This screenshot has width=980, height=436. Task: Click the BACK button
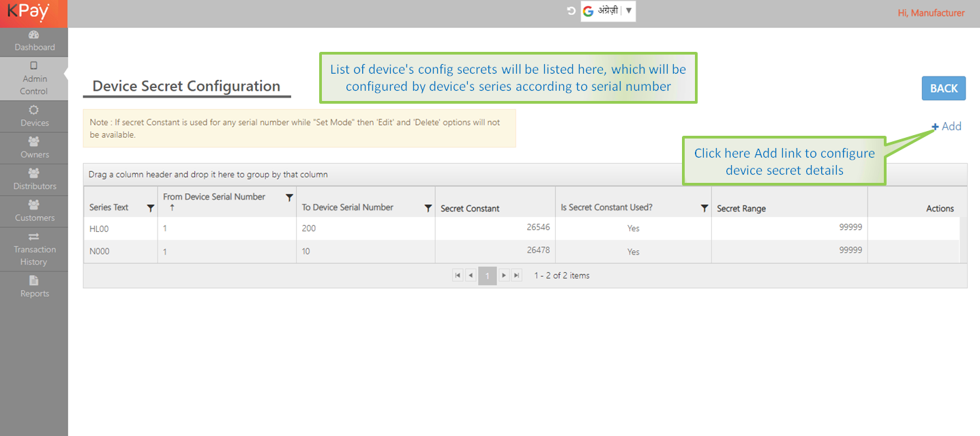[943, 88]
